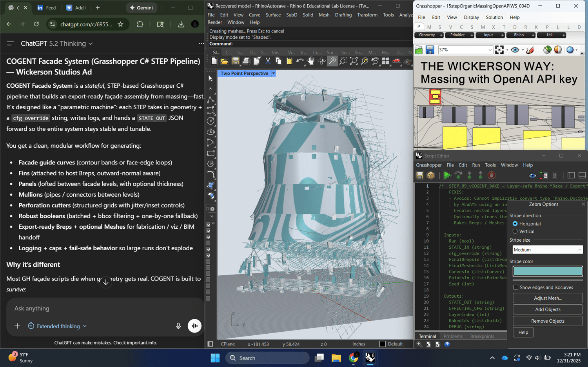The width and height of the screenshot is (588, 367).
Task: Select the Pan hand tool in Rhino
Action: tap(311, 61)
